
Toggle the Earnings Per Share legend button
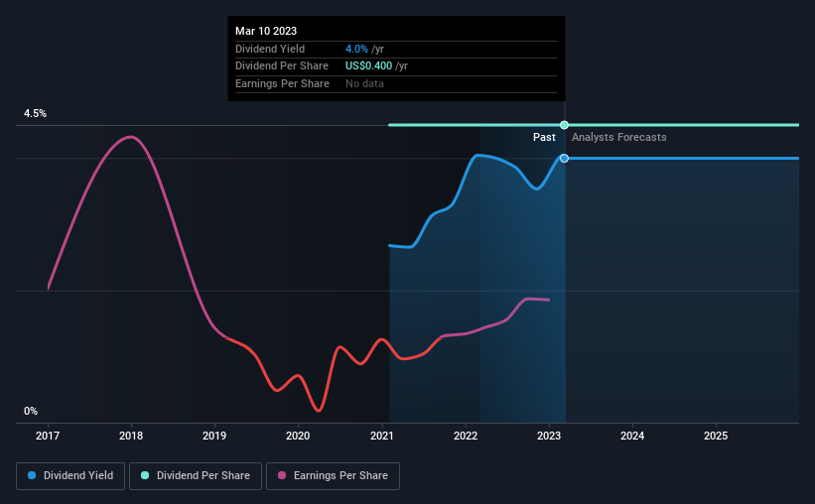pos(333,476)
